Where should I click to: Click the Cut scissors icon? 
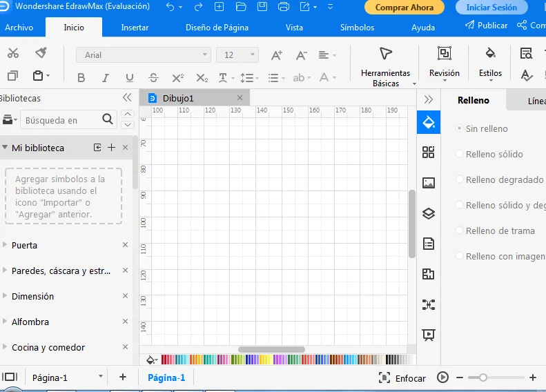tap(13, 53)
